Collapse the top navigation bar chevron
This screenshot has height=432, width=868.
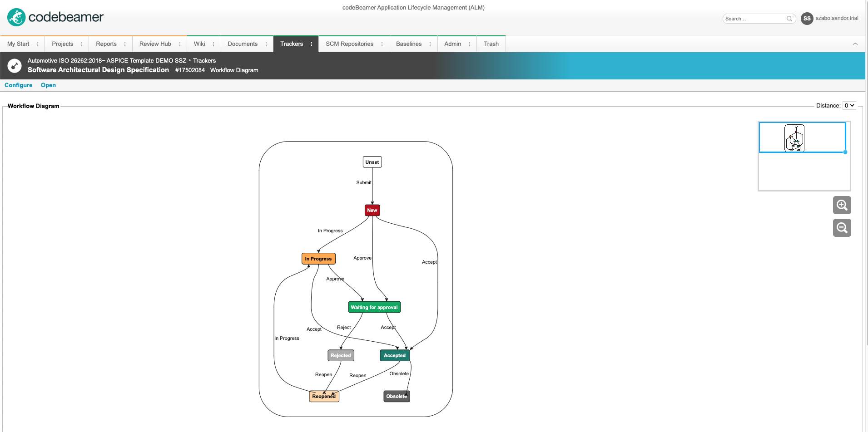click(x=855, y=44)
